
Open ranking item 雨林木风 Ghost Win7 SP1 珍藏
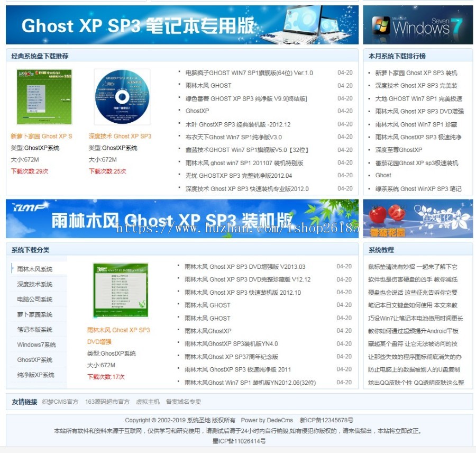point(416,124)
